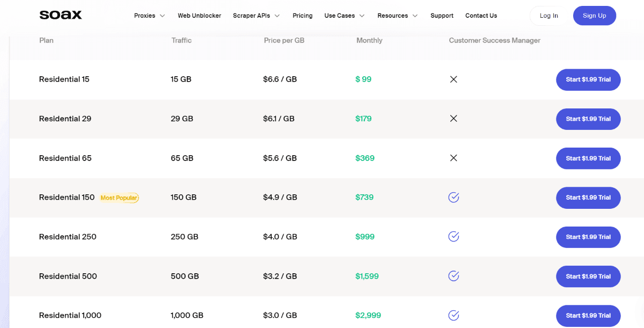Click the Residential 500 plan name
The image size is (644, 328).
click(x=68, y=276)
